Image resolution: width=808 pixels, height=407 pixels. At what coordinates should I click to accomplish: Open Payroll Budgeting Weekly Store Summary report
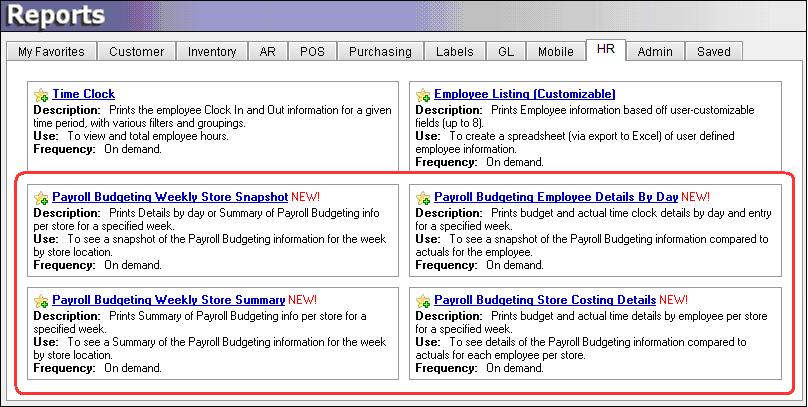click(x=168, y=300)
